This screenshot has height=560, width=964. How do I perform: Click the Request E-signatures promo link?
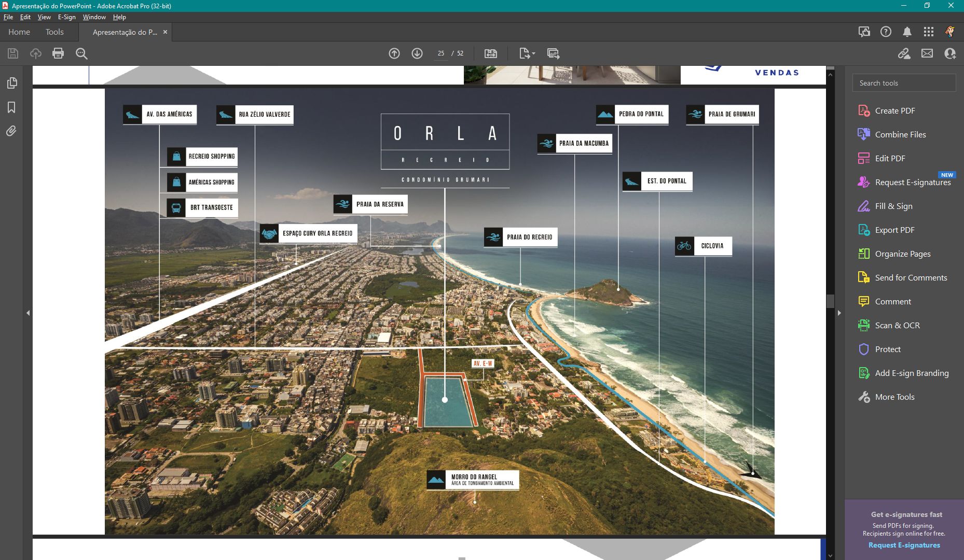(x=904, y=545)
